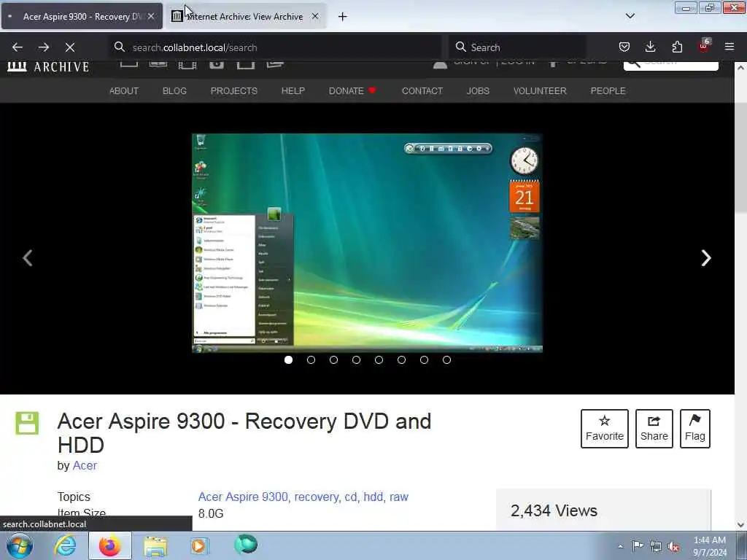Viewport: 747px width, 560px height.
Task: Show hidden tray icons arrow
Action: [620, 546]
